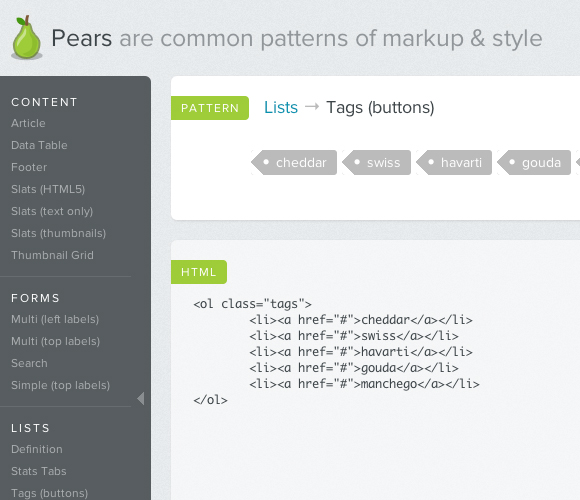Click the closing '</ol>' code line

[210, 400]
